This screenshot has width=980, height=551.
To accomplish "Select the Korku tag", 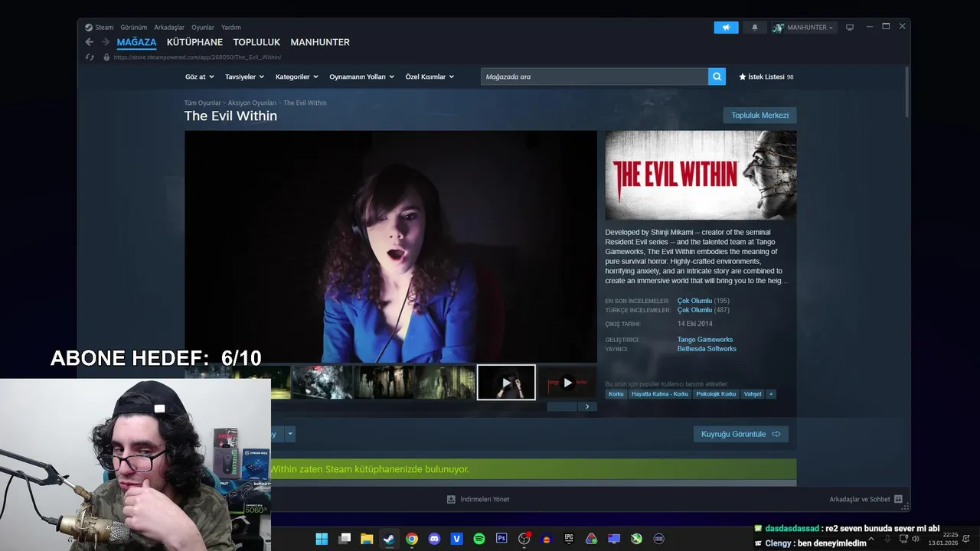I will point(616,394).
